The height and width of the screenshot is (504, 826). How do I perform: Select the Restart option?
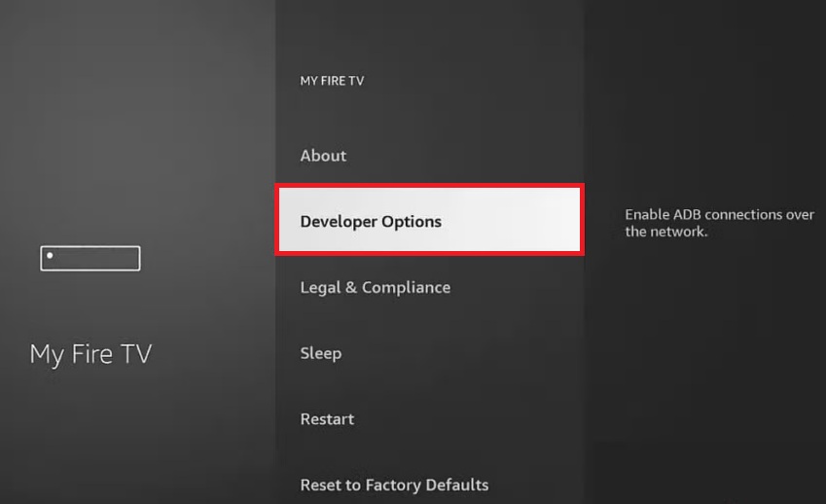coord(429,418)
